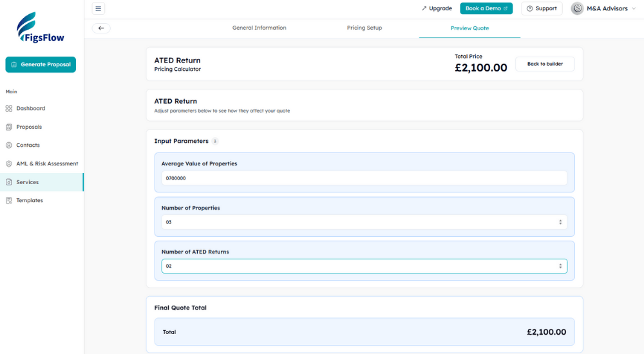Click the Average Value of Properties field

click(x=365, y=178)
